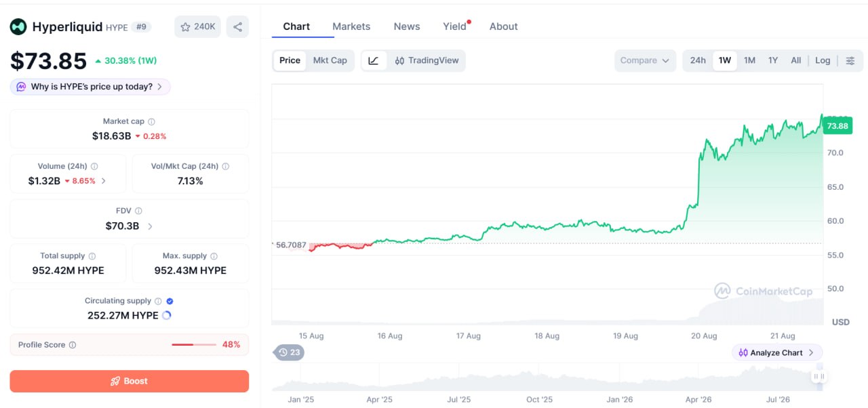The width and height of the screenshot is (868, 408).
Task: Click the Vol/Mkt Cap (24h) info icon
Action: click(225, 166)
